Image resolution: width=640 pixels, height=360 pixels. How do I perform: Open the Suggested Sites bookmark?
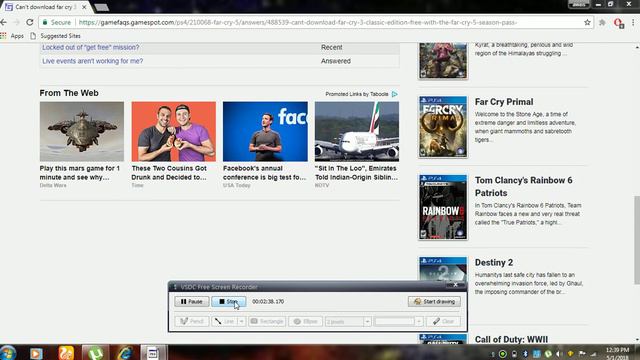[56, 36]
